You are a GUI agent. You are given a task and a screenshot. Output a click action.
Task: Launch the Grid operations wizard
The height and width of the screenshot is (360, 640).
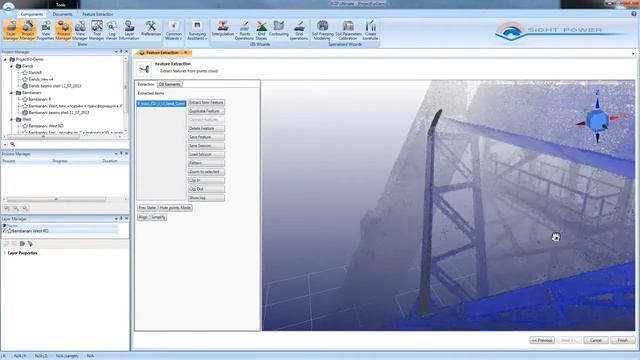299,30
